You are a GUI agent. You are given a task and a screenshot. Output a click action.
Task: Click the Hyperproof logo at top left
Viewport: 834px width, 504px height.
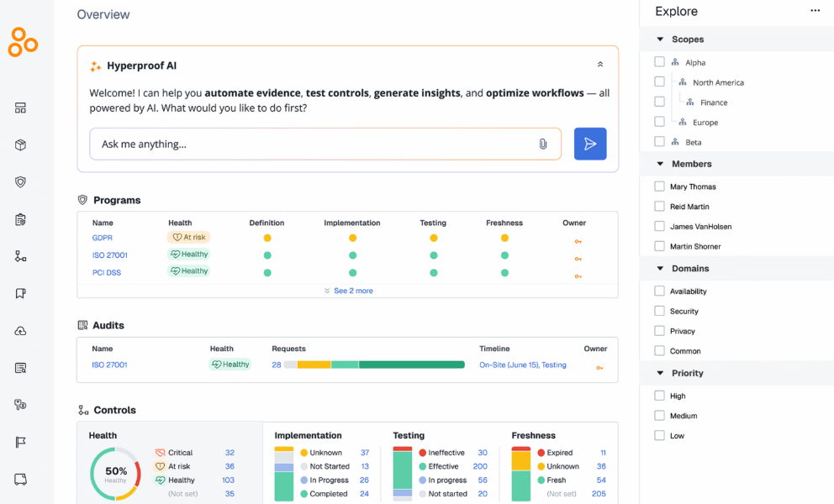pyautogui.click(x=23, y=42)
